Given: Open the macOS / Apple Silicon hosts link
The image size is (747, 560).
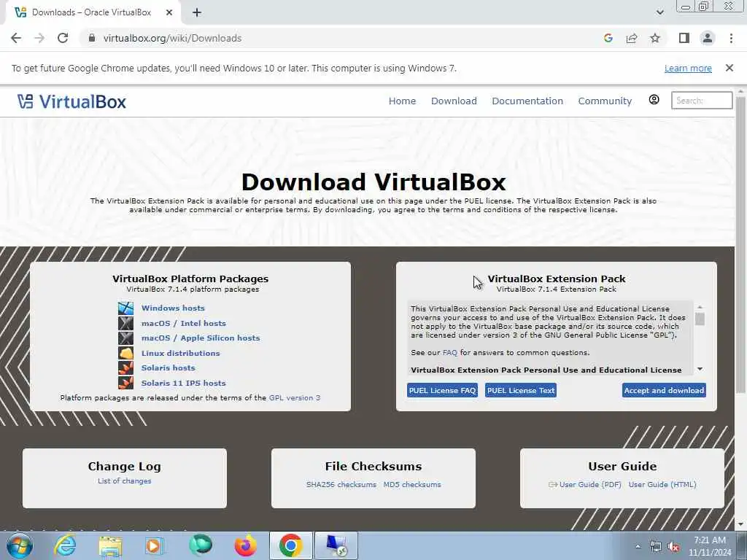Looking at the screenshot, I should tap(201, 338).
